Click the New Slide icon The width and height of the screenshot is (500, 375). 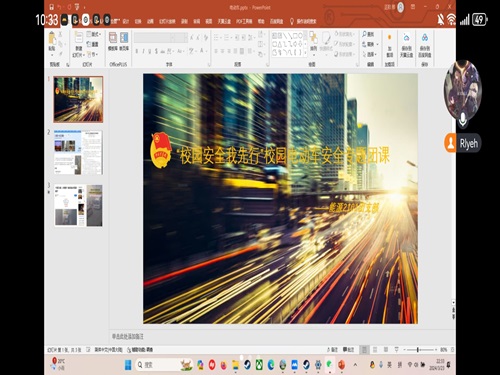pos(79,37)
